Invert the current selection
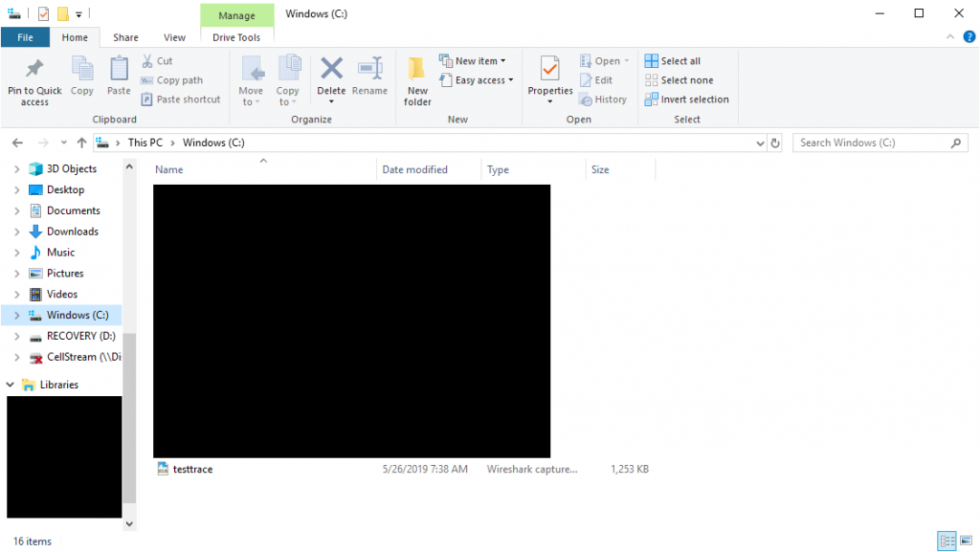Image resolution: width=980 pixels, height=552 pixels. pyautogui.click(x=686, y=99)
